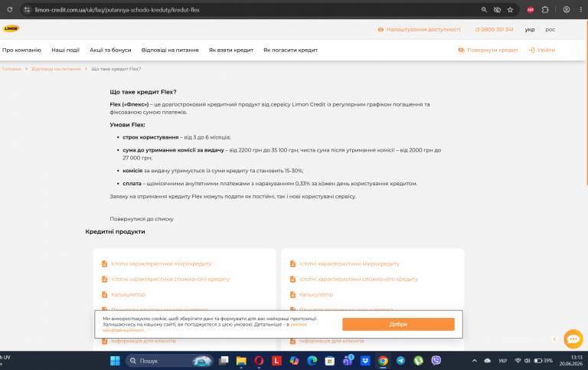
Task: Click the document icon beside left-card Калькулятор
Action: pos(105,295)
